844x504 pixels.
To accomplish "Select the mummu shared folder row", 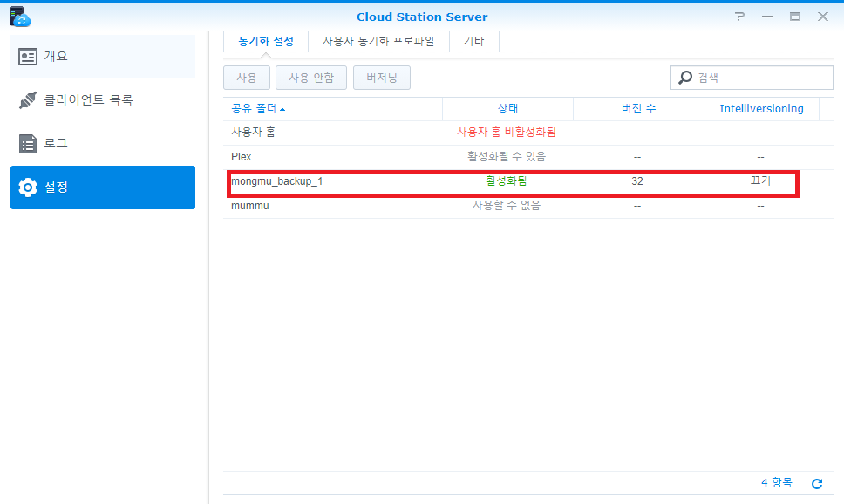I will pyautogui.click(x=528, y=206).
